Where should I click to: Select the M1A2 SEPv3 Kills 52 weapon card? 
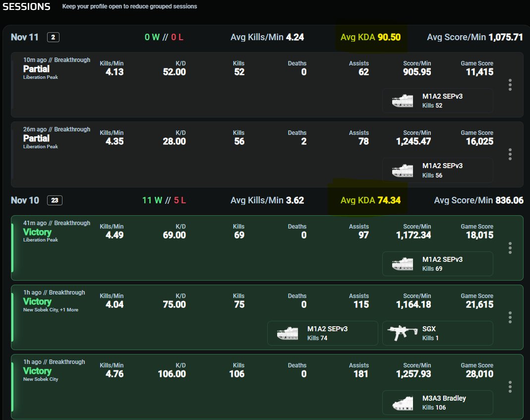tap(437, 101)
